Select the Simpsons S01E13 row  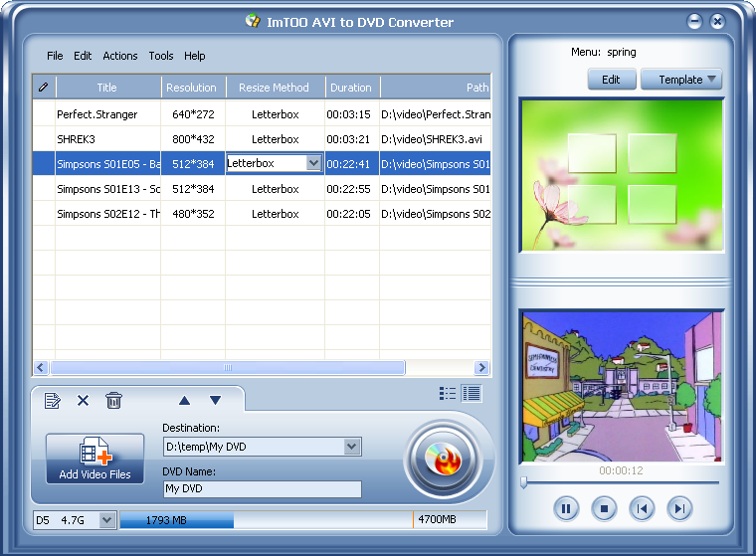[x=262, y=189]
